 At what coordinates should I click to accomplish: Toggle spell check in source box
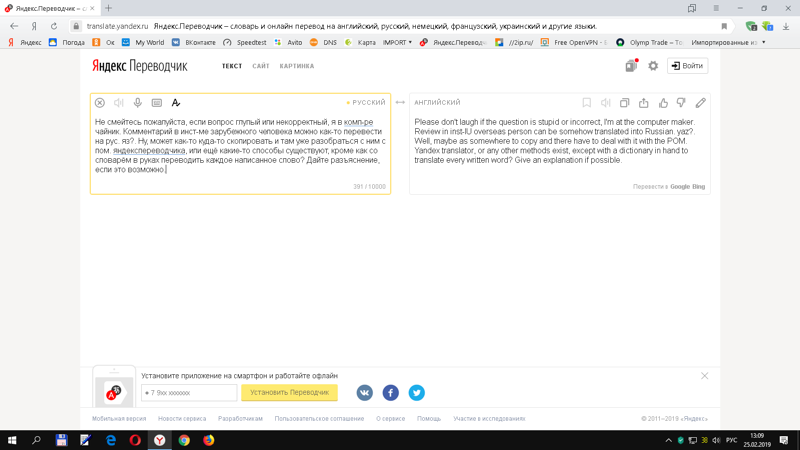point(176,103)
